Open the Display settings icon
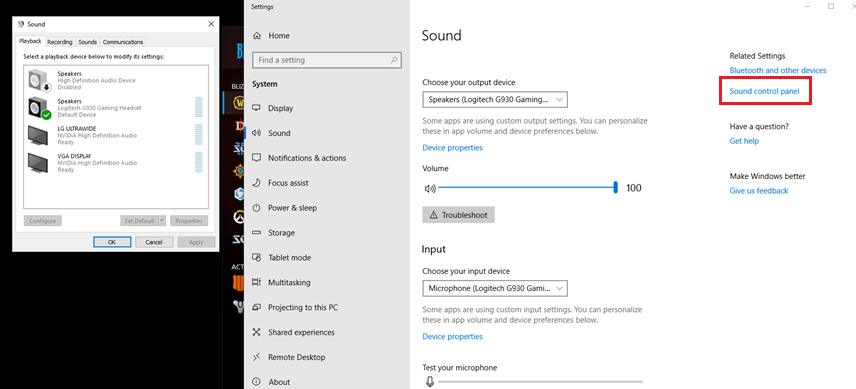This screenshot has height=389, width=856. (x=257, y=108)
